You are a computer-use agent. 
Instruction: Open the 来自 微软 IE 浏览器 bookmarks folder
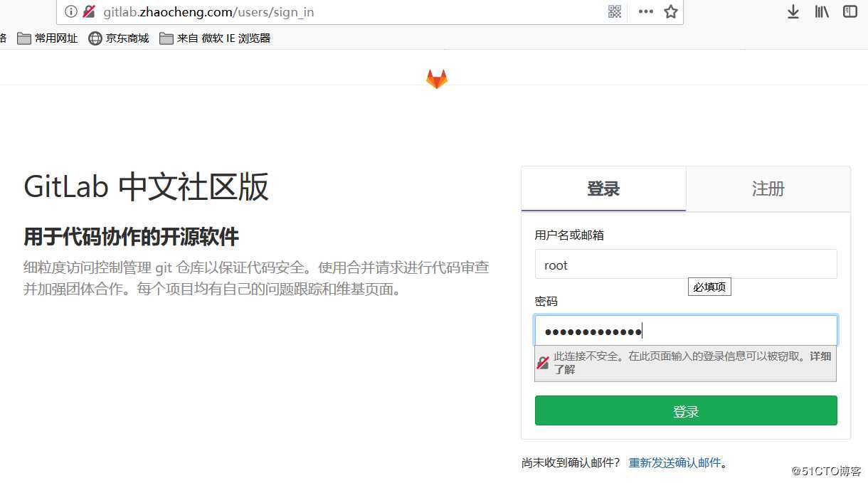click(x=216, y=38)
